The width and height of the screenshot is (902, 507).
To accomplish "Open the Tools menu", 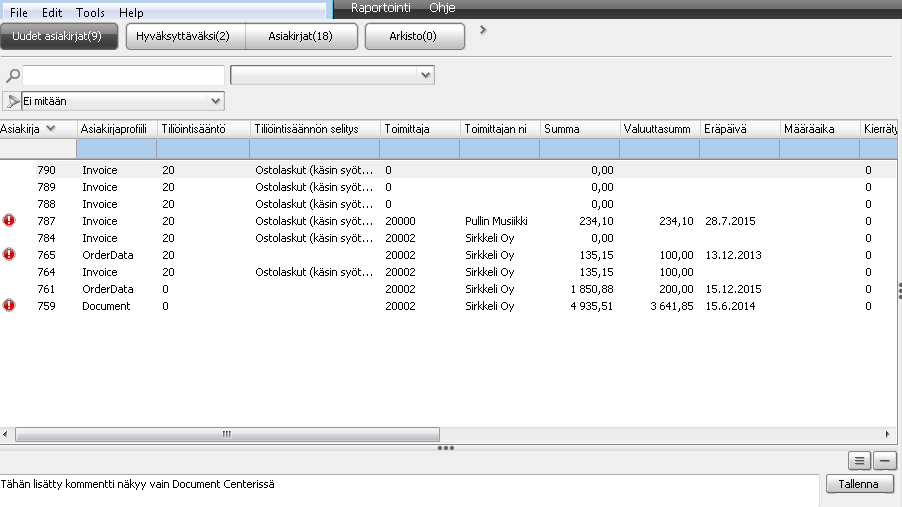I will coord(90,12).
